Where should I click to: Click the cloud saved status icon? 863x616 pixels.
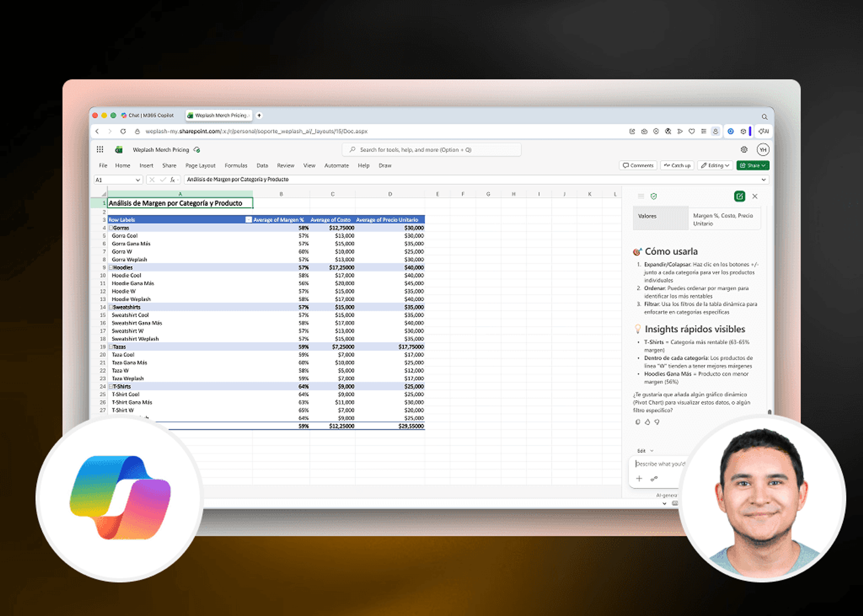[196, 150]
